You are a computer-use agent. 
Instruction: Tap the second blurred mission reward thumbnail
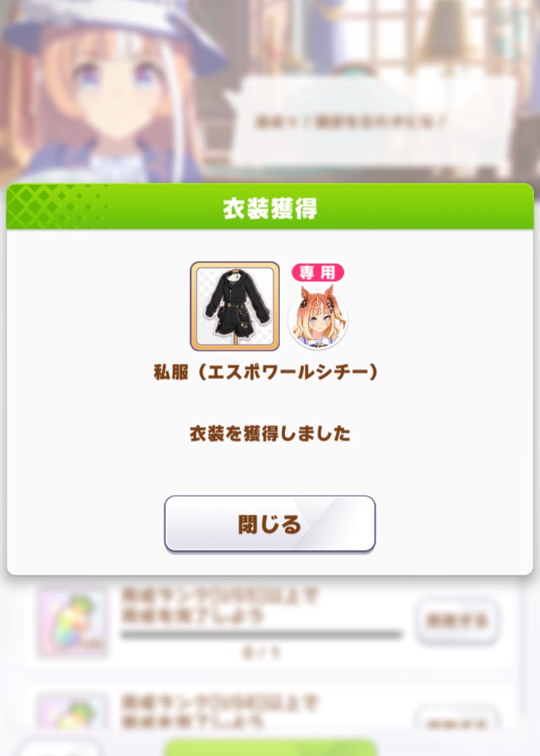pyautogui.click(x=72, y=712)
